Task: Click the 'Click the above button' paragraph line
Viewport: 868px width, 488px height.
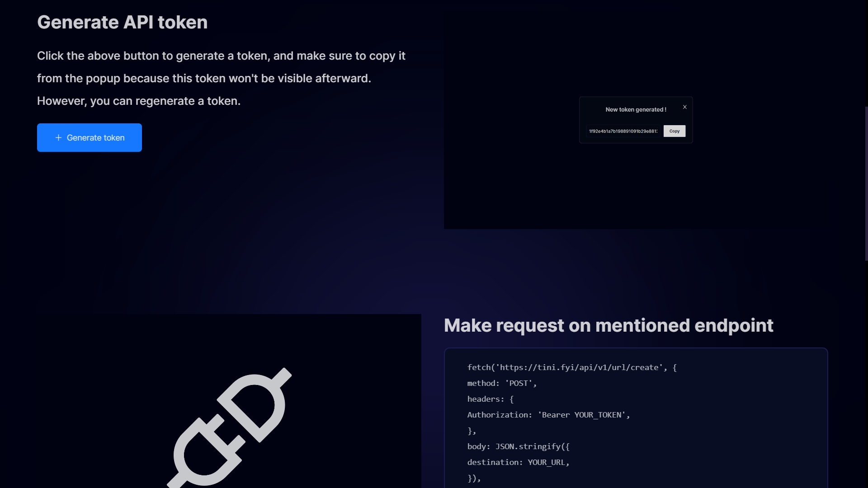Action: (x=221, y=56)
